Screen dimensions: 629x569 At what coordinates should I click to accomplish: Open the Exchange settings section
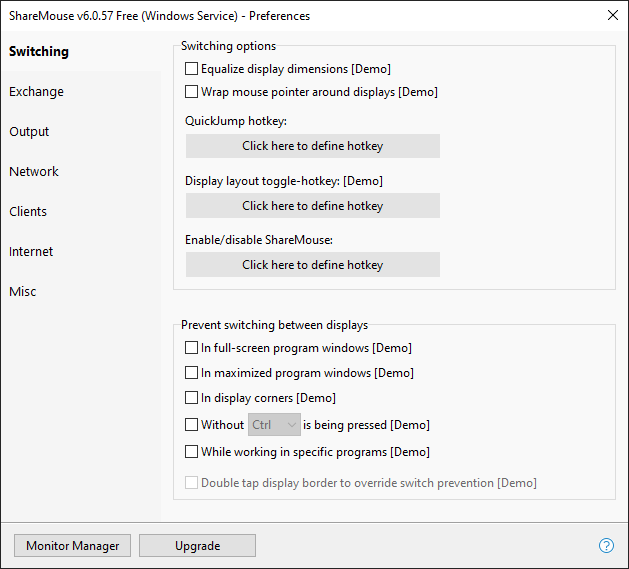pos(37,91)
